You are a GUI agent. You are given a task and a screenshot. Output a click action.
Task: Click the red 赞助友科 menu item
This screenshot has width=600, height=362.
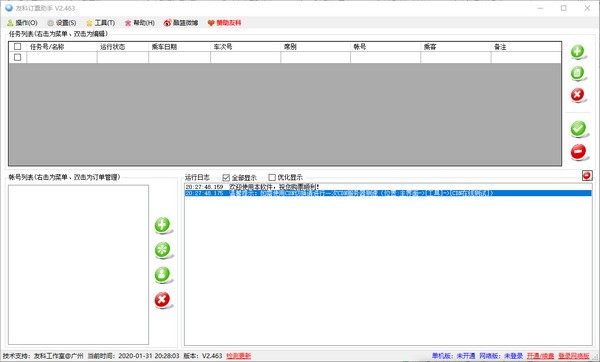225,23
